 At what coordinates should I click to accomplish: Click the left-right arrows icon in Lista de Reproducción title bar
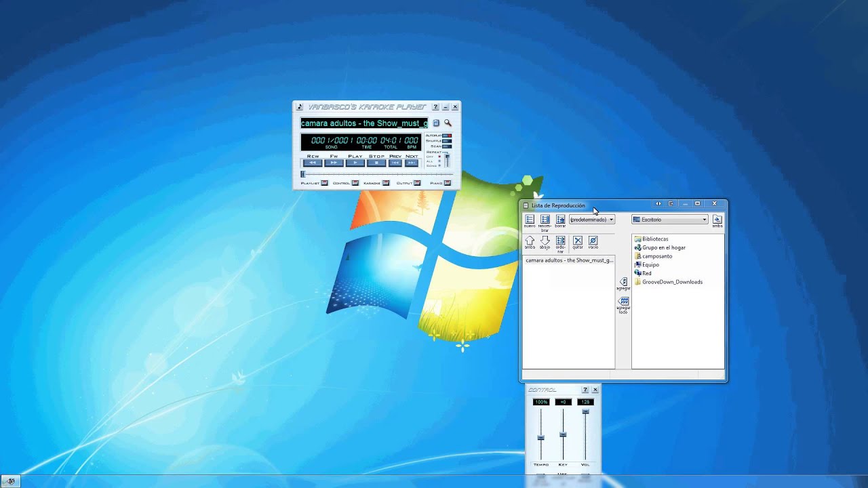click(x=658, y=203)
